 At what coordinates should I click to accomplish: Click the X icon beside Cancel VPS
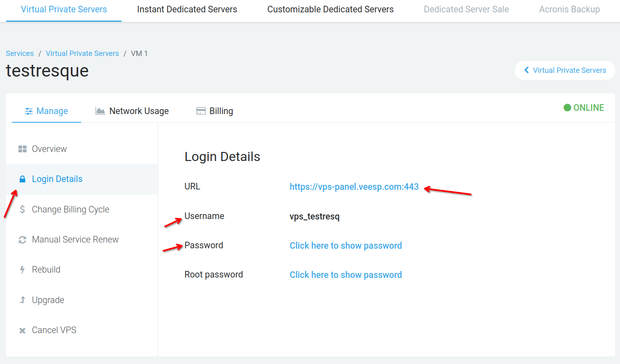tap(22, 330)
